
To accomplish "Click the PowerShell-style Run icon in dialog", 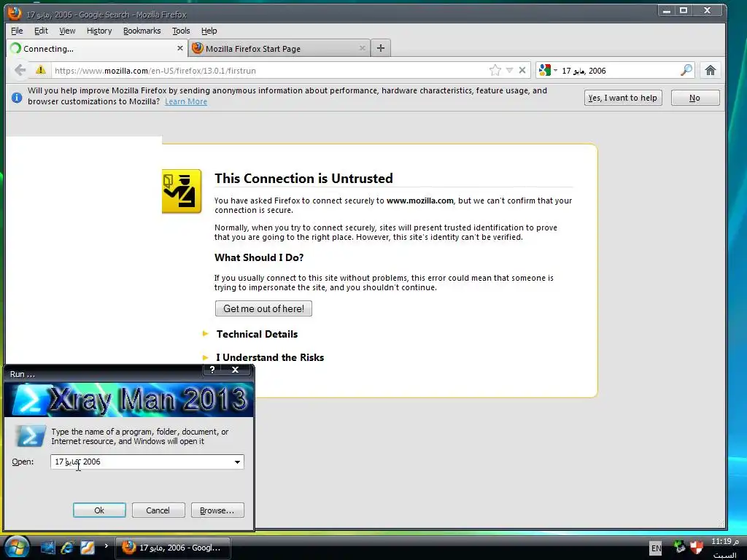I will (30, 436).
